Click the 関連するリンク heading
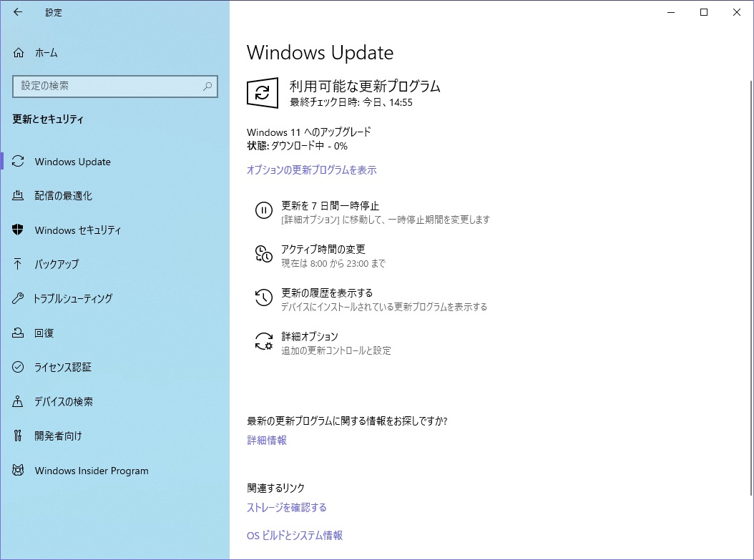 (276, 488)
